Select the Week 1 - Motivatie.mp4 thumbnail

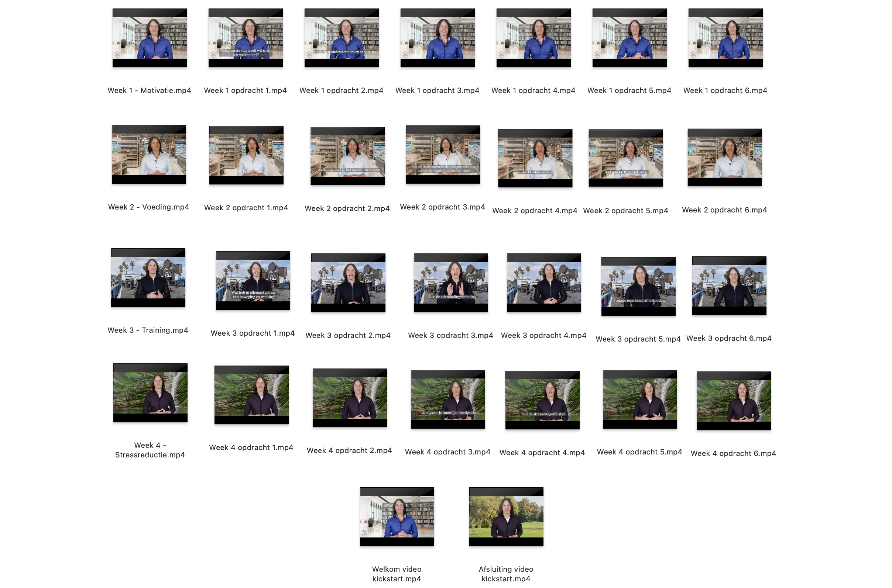(150, 38)
